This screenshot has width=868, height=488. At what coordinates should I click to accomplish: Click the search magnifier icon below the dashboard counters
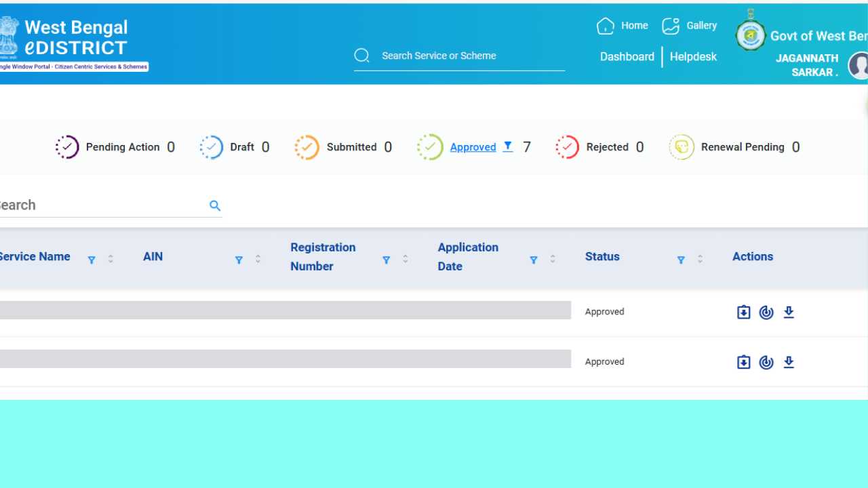tap(215, 205)
